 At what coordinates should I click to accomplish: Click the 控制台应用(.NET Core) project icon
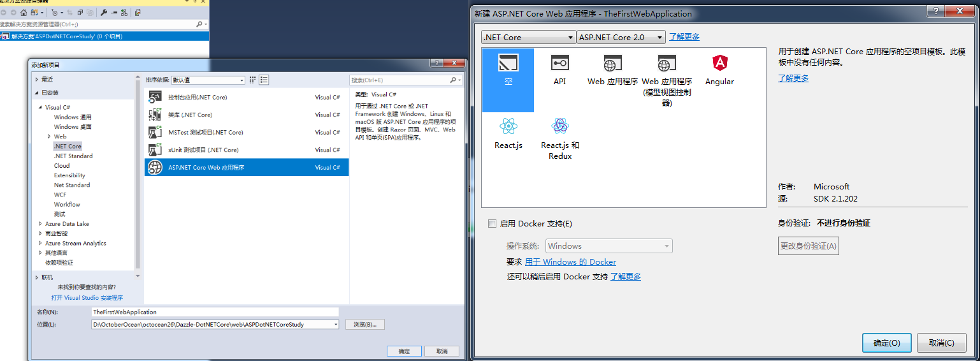155,97
